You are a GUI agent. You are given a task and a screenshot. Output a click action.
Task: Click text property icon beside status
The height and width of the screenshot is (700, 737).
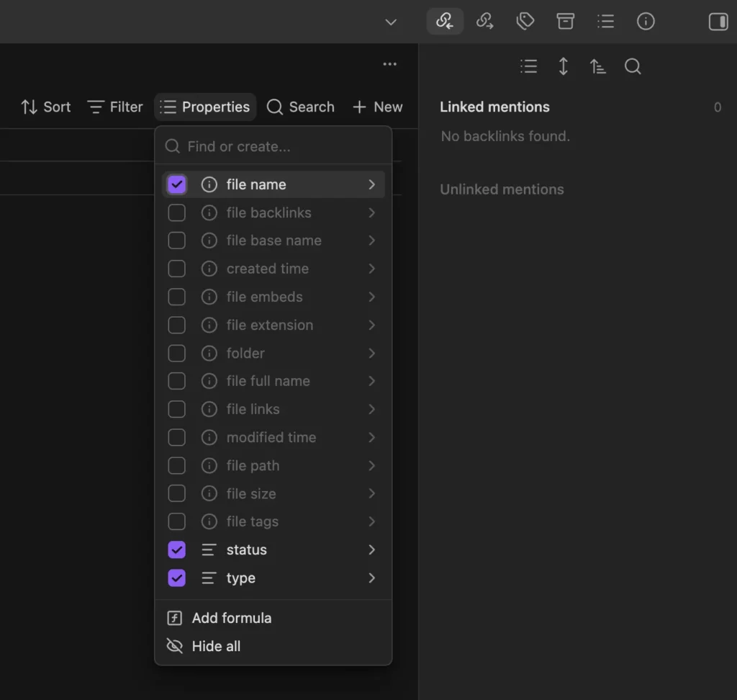pyautogui.click(x=209, y=549)
